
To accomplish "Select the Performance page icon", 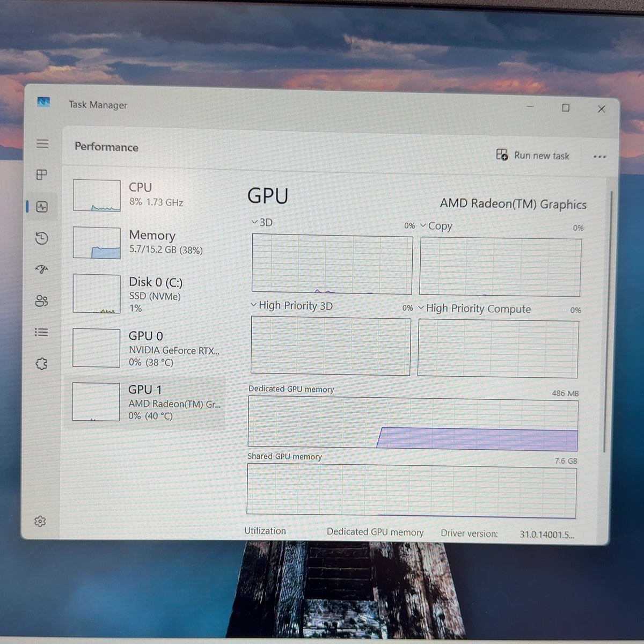I will click(x=42, y=207).
